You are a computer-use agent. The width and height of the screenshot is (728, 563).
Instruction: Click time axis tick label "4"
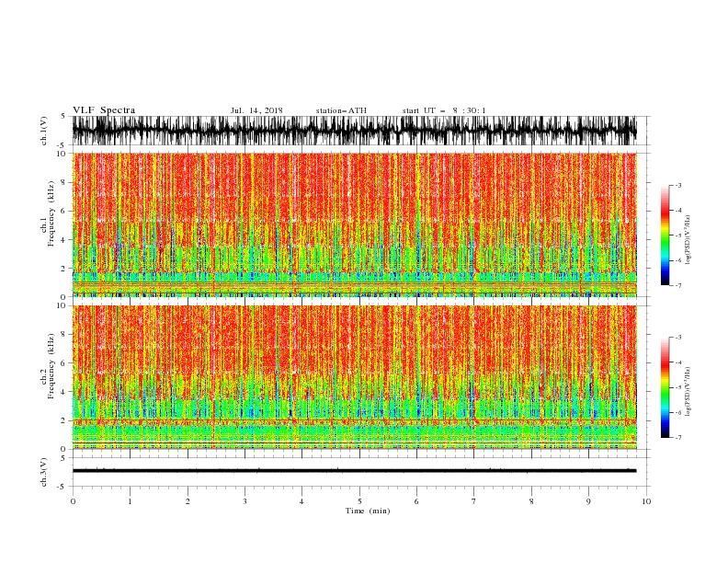pos(301,501)
